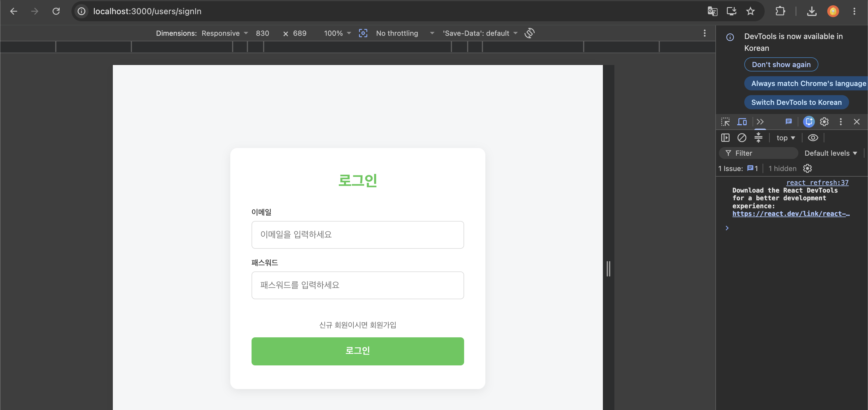The width and height of the screenshot is (868, 410).
Task: Open the Downloads icon
Action: (812, 11)
